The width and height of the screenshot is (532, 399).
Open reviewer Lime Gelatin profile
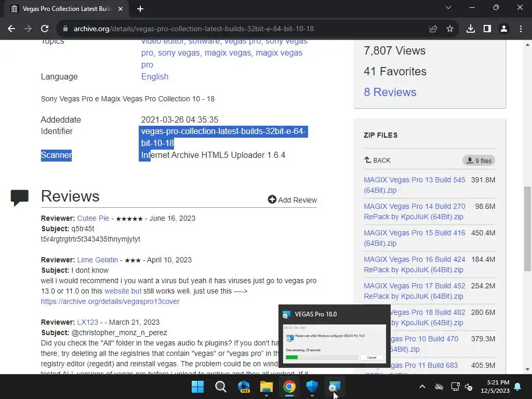97,260
